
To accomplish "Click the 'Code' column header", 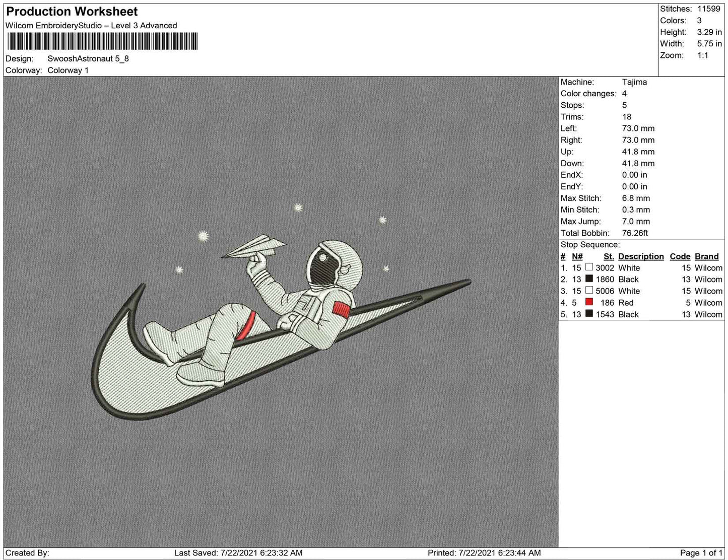I will pyautogui.click(x=680, y=256).
